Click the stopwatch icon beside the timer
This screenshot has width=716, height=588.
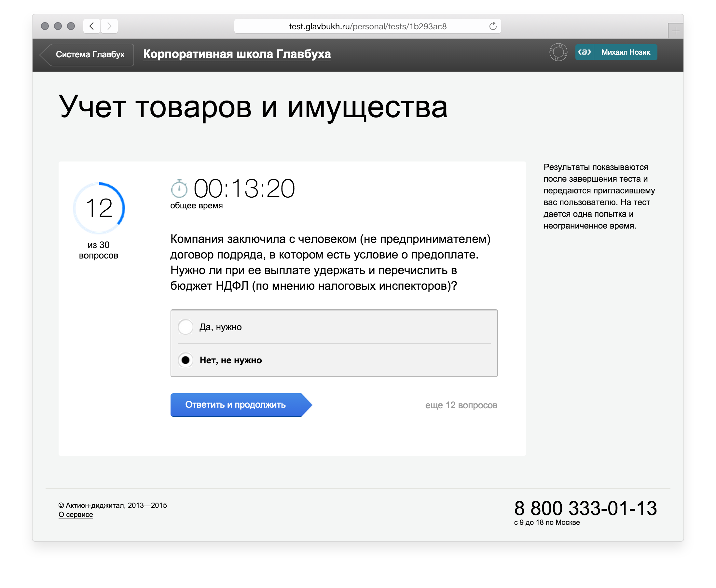179,189
